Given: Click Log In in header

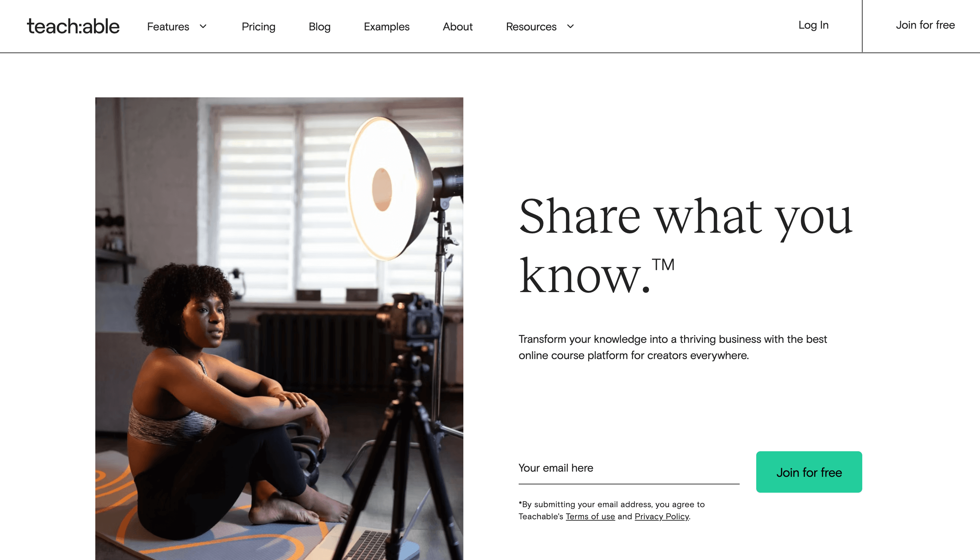Looking at the screenshot, I should click(814, 25).
